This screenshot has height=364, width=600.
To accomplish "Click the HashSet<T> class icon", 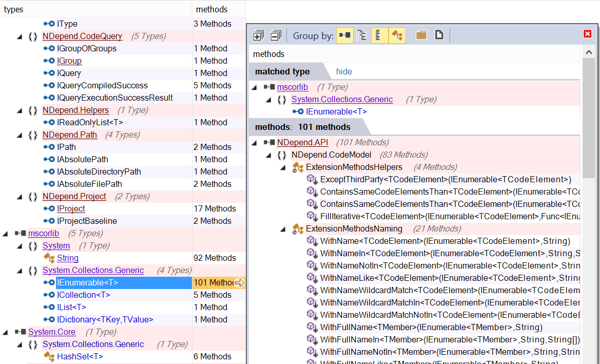I will click(49, 356).
